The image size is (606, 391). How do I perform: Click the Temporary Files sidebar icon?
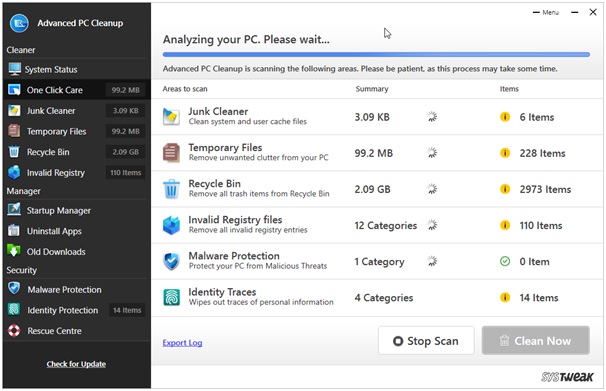click(x=14, y=131)
